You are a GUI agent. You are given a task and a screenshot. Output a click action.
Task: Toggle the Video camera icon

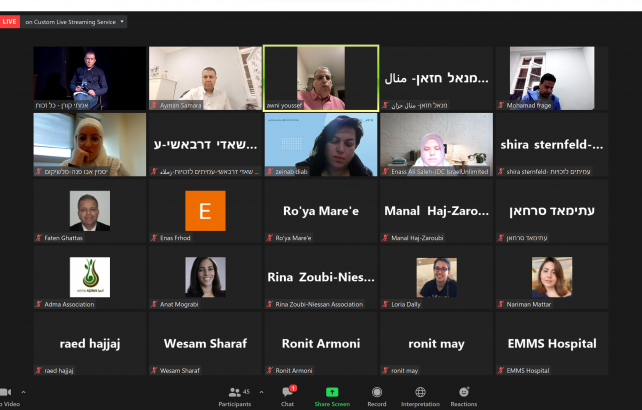tap(6, 392)
